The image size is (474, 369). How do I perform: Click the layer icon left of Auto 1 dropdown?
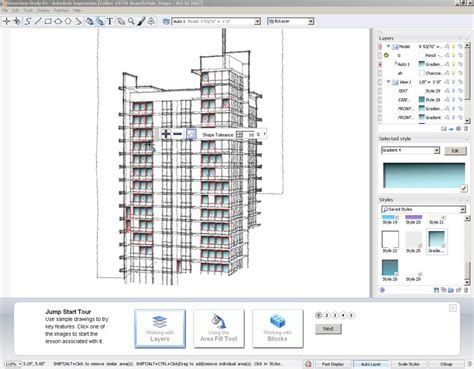[166, 21]
